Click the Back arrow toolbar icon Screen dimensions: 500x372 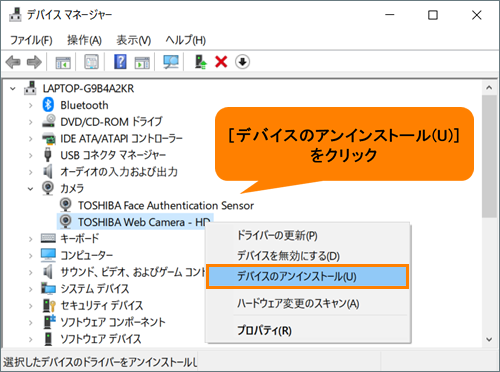tap(13, 62)
